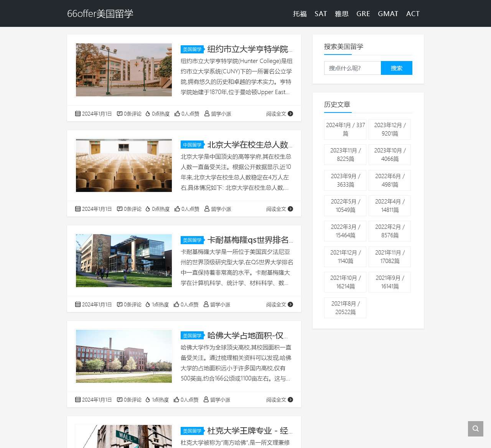Click the flame heat icon on 纽约市立大学亨特学院 post
Image resolution: width=491 pixels, height=448 pixels.
click(148, 114)
